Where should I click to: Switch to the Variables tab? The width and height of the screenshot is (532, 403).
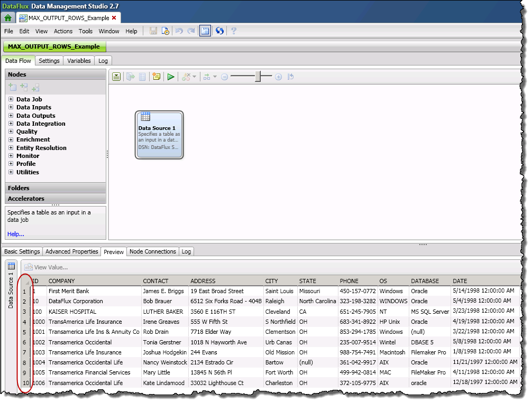point(79,61)
